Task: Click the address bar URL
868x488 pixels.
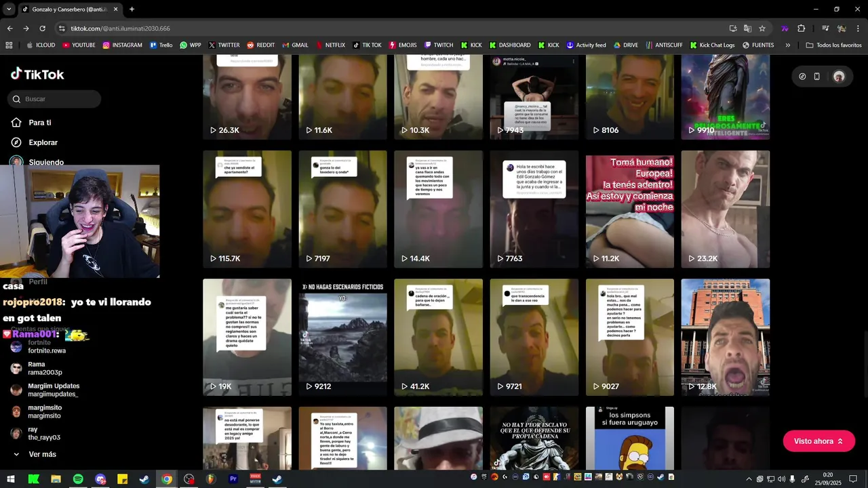Action: pyautogui.click(x=121, y=28)
